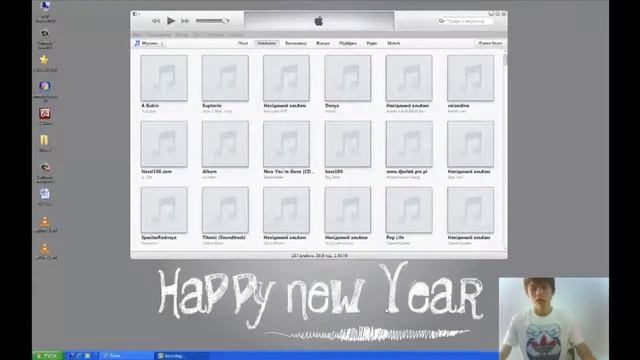Click the album count status bar text
Viewport: 640px width, 360px height.
[320, 256]
